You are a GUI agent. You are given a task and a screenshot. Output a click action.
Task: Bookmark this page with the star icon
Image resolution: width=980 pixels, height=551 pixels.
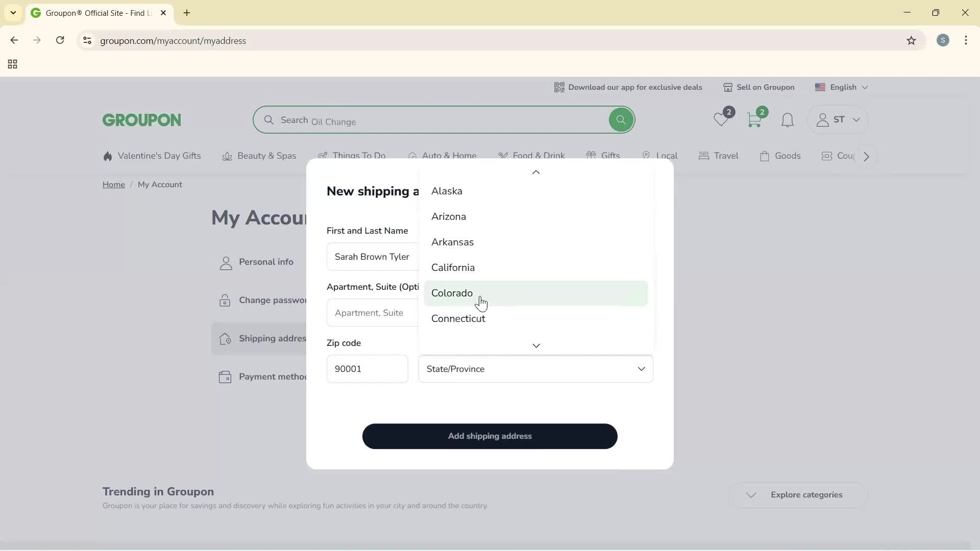click(x=912, y=41)
